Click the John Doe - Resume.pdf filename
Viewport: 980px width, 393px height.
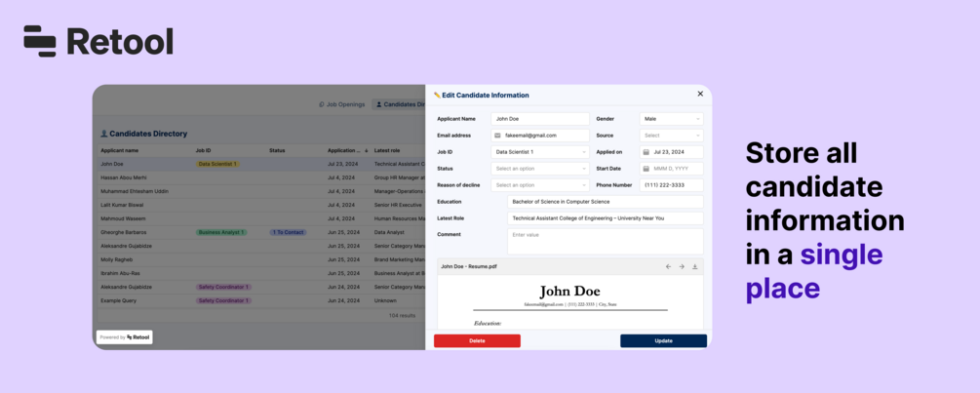point(469,267)
